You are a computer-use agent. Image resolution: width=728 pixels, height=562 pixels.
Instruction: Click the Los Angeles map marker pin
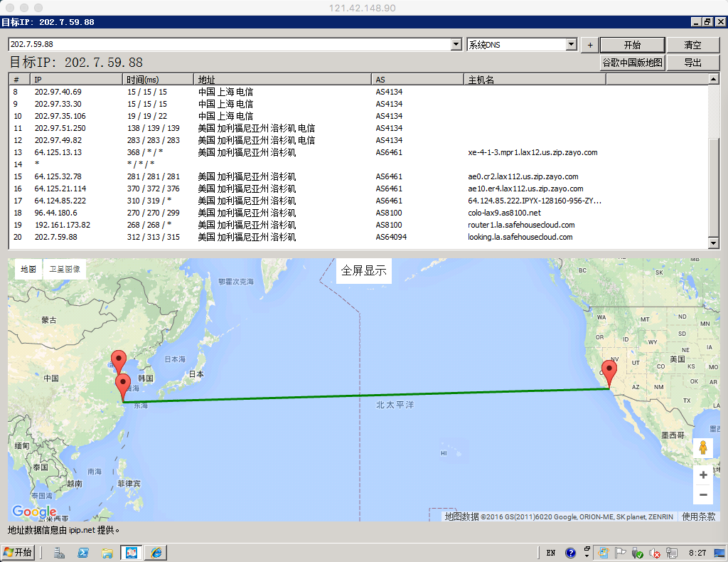coord(609,373)
